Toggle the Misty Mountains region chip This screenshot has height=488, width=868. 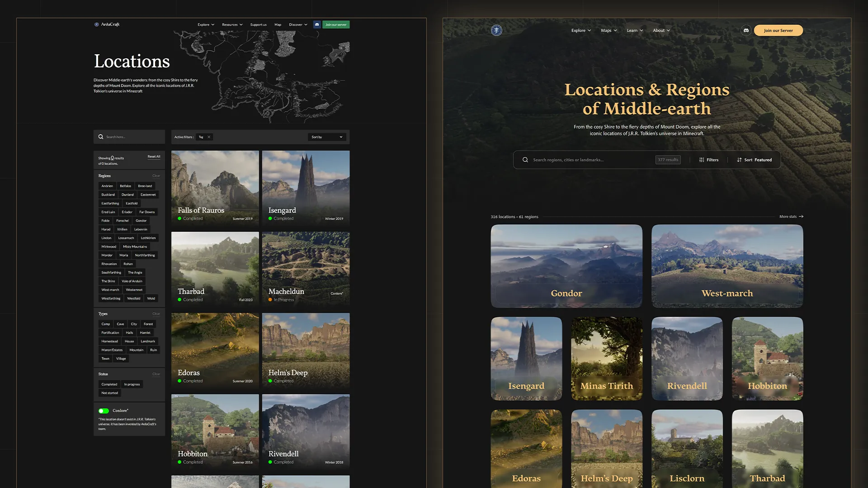[x=135, y=247]
